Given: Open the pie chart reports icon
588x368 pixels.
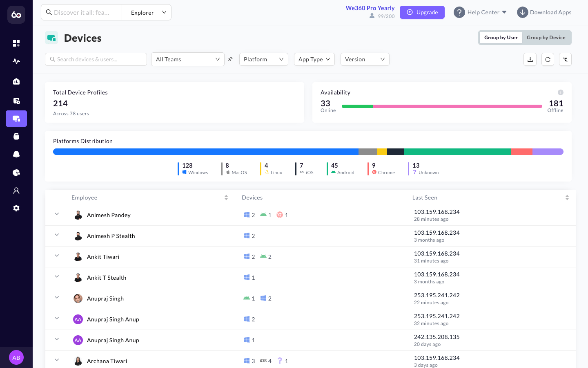Looking at the screenshot, I should [16, 173].
